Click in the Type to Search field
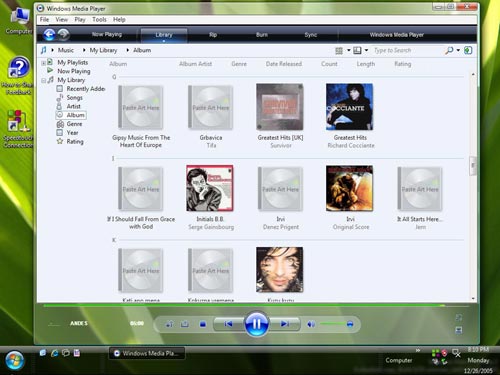The width and height of the screenshot is (500, 375). pos(408,50)
